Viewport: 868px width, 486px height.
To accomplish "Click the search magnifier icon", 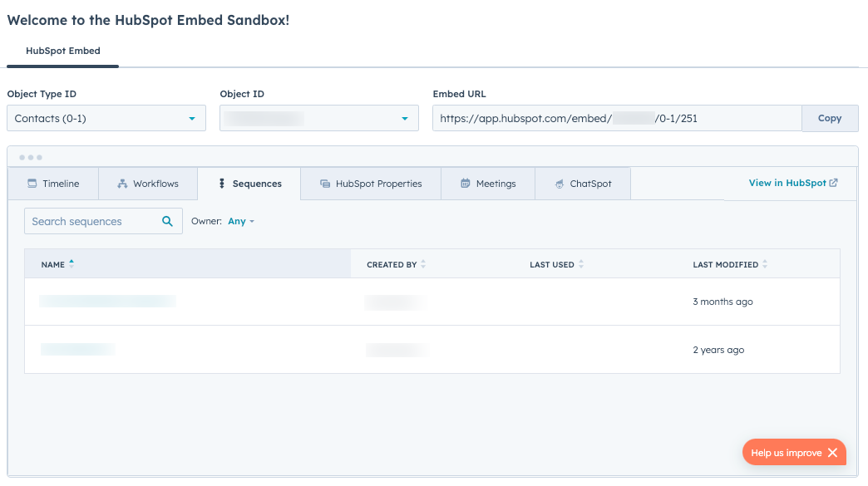I will click(x=167, y=221).
